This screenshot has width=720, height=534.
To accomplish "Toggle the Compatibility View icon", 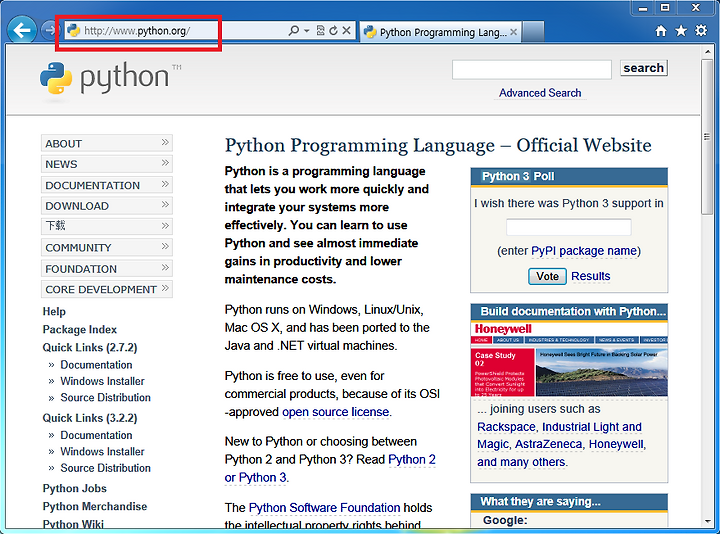I will (321, 31).
